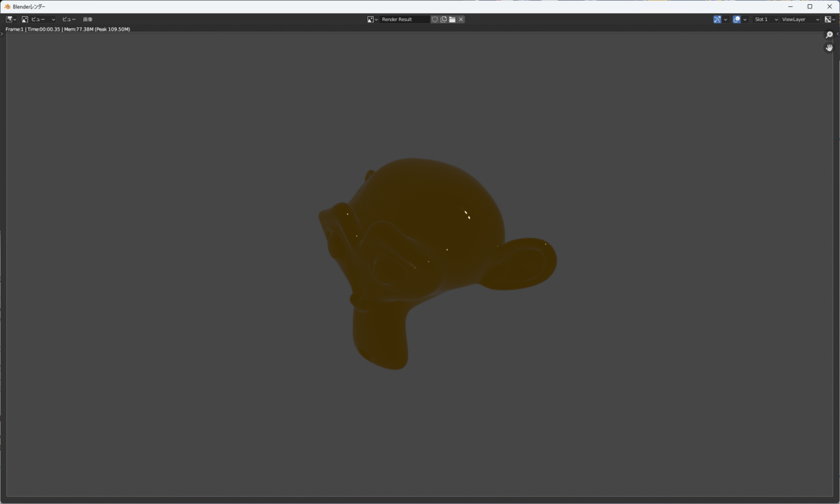The width and height of the screenshot is (840, 504).
Task: Toggle fake user shield icon
Action: (435, 20)
